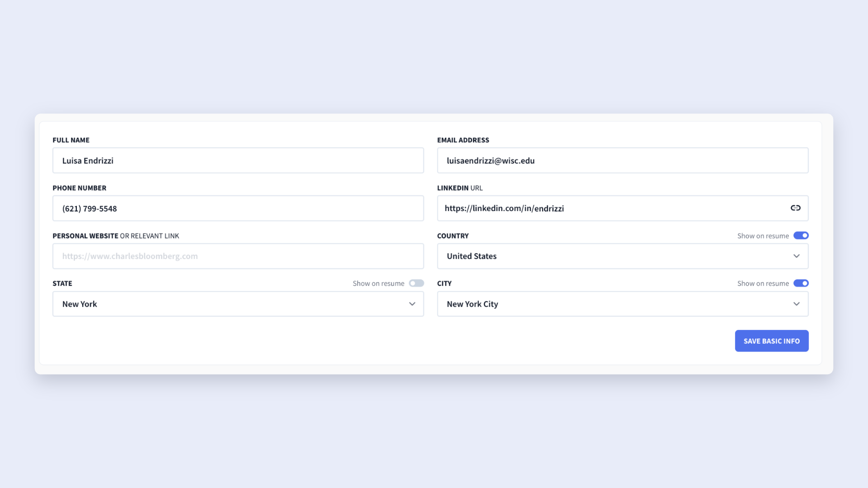Expand the State dropdown showing New York

tap(238, 304)
